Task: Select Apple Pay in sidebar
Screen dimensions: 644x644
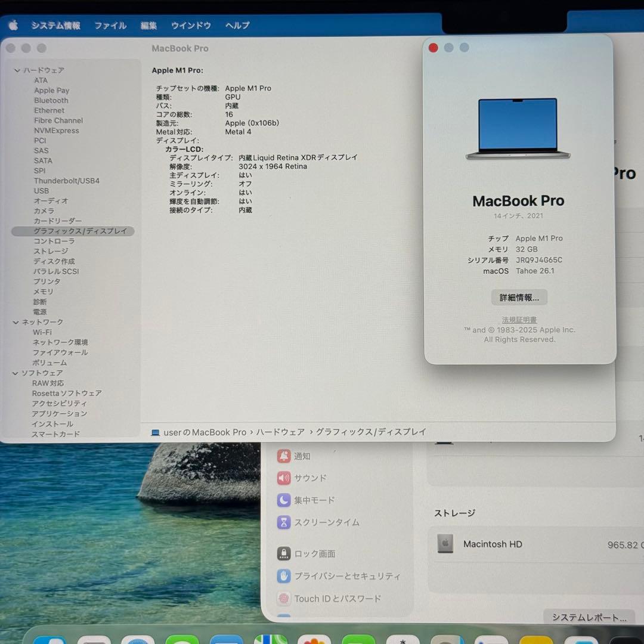Action: [x=52, y=91]
